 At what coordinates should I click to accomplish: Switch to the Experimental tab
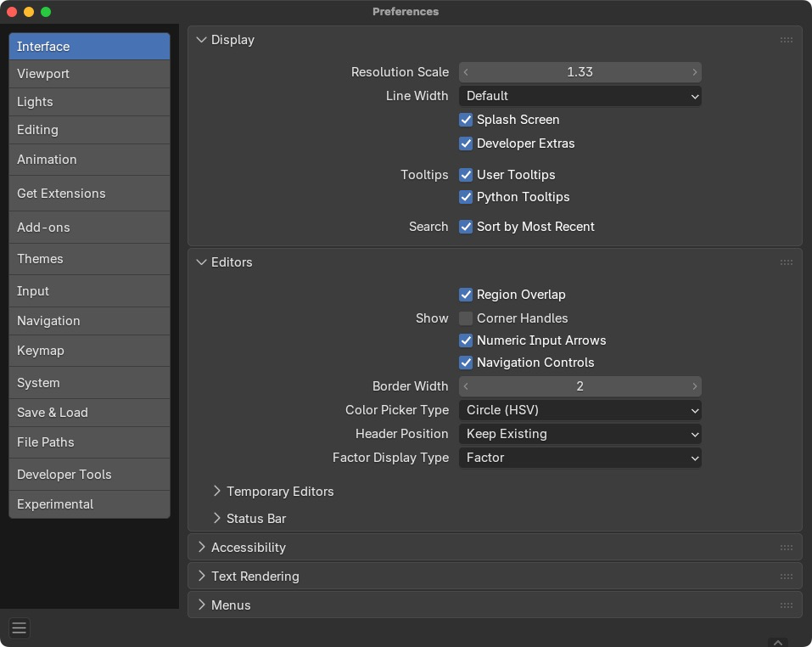click(90, 504)
